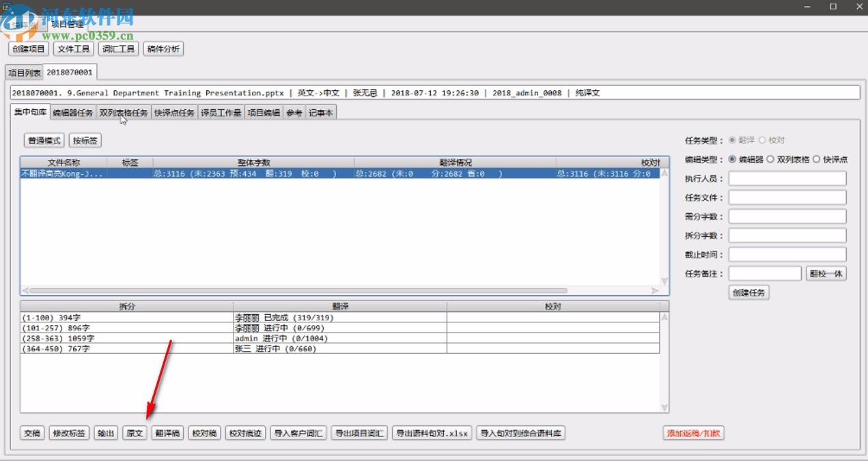Image resolution: width=868 pixels, height=461 pixels.
Task: Click the red 添加运费/扣款 button
Action: (693, 433)
